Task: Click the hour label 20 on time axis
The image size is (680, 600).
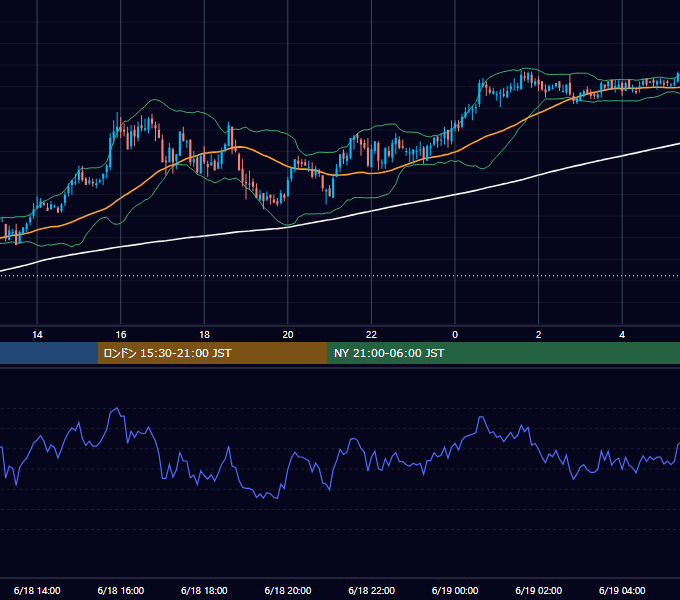Action: coord(288,335)
